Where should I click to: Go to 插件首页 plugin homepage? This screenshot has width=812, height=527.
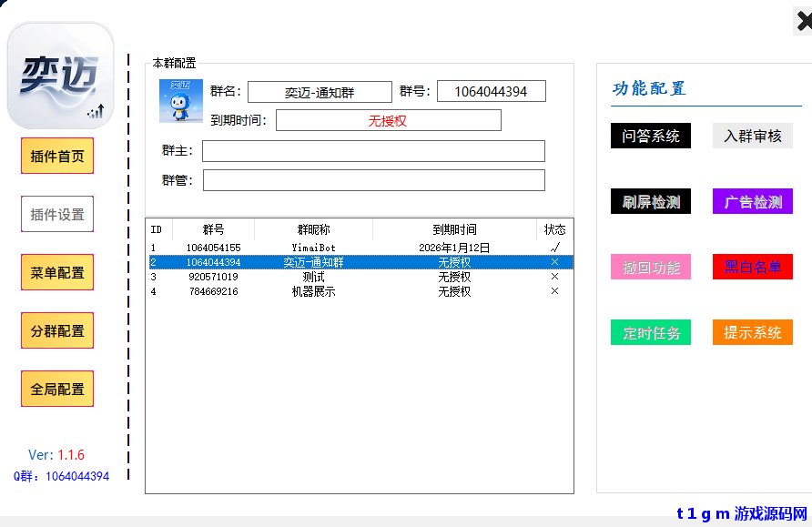coord(56,156)
